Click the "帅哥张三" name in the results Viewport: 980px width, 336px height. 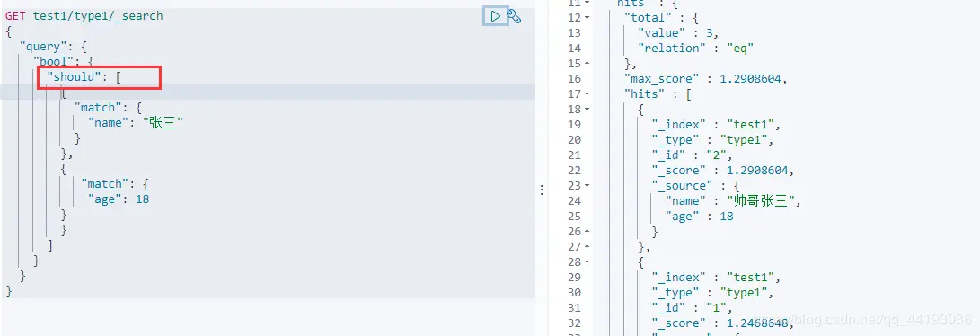(x=764, y=200)
